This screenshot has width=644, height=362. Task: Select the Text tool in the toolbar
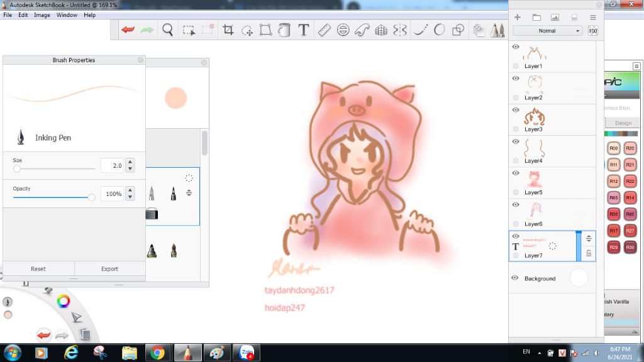304,30
